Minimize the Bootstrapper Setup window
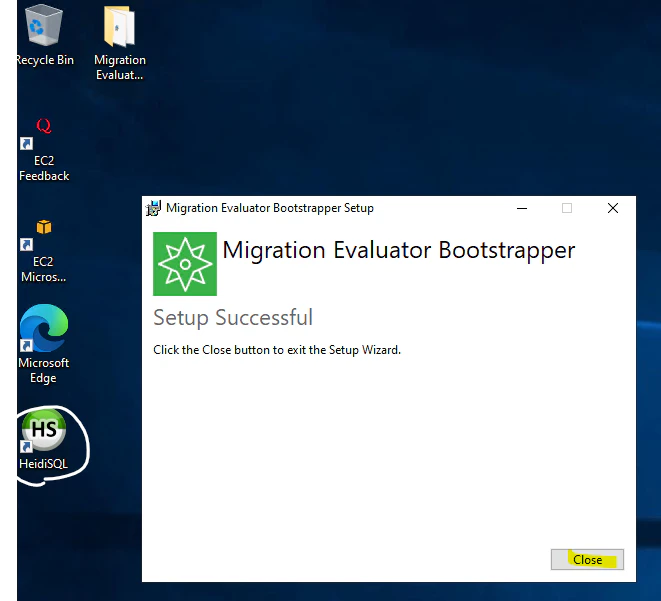 pos(522,208)
